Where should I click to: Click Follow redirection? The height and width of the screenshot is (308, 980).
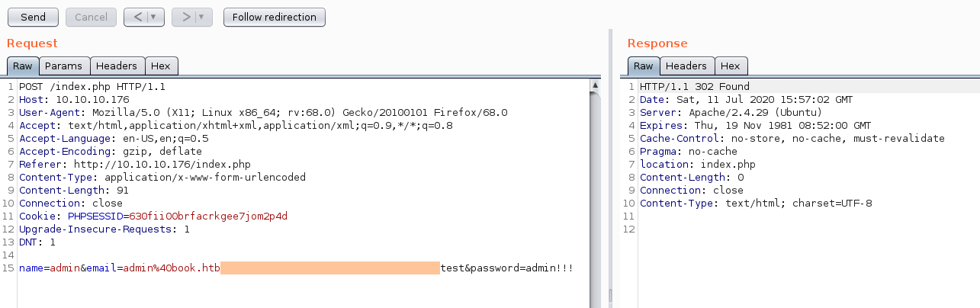click(x=275, y=17)
